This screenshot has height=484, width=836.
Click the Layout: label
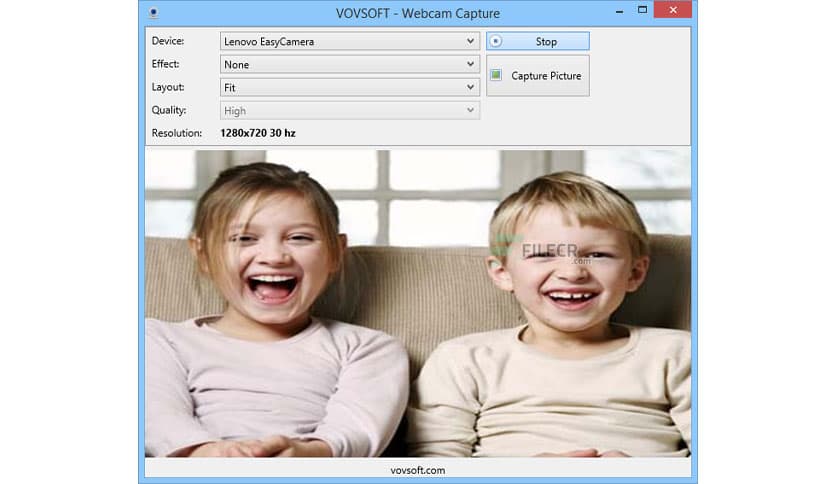pos(167,87)
